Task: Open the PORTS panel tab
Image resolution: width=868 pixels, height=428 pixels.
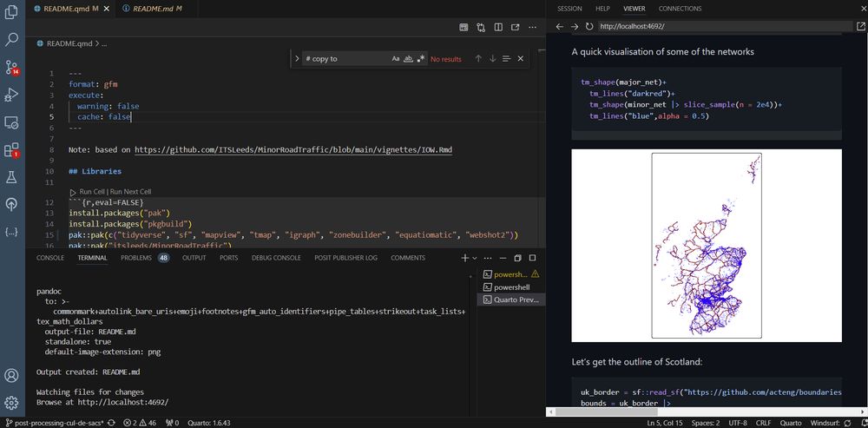Action: click(x=228, y=258)
